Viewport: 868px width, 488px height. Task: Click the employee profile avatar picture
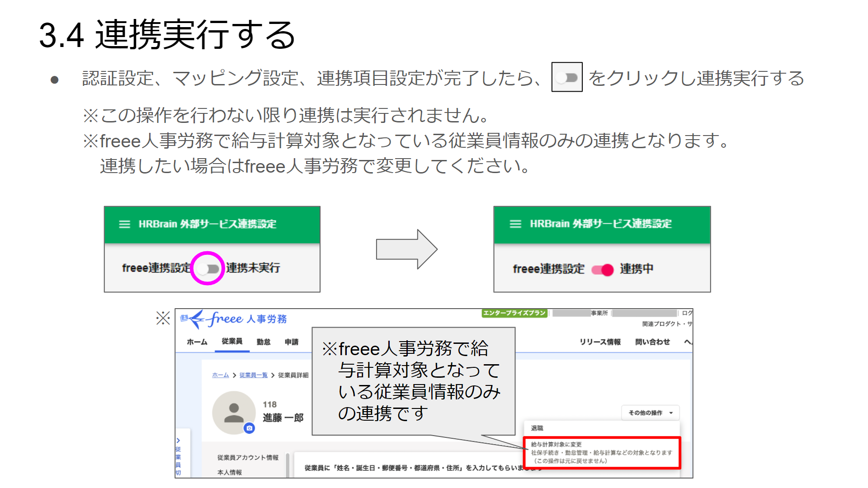pos(234,413)
